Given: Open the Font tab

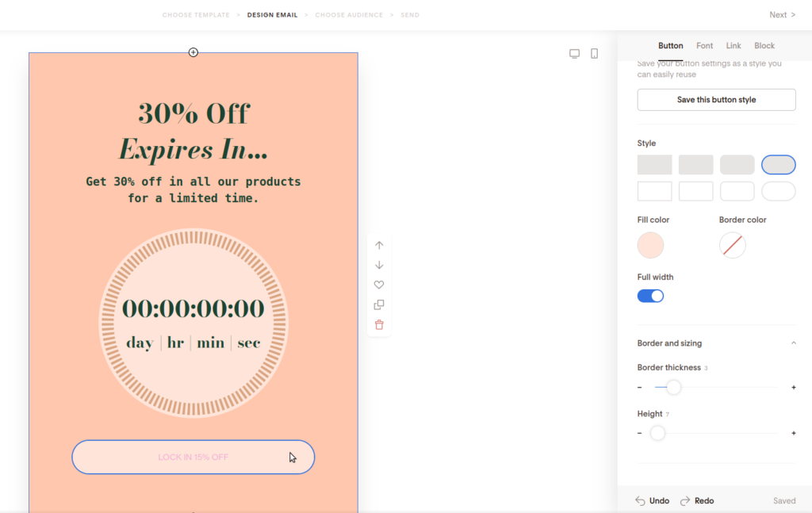Looking at the screenshot, I should pos(704,45).
